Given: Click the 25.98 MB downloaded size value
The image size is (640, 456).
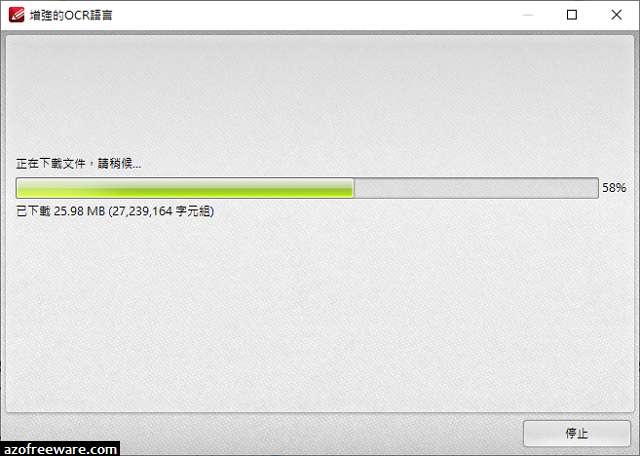Looking at the screenshot, I should pos(79,211).
